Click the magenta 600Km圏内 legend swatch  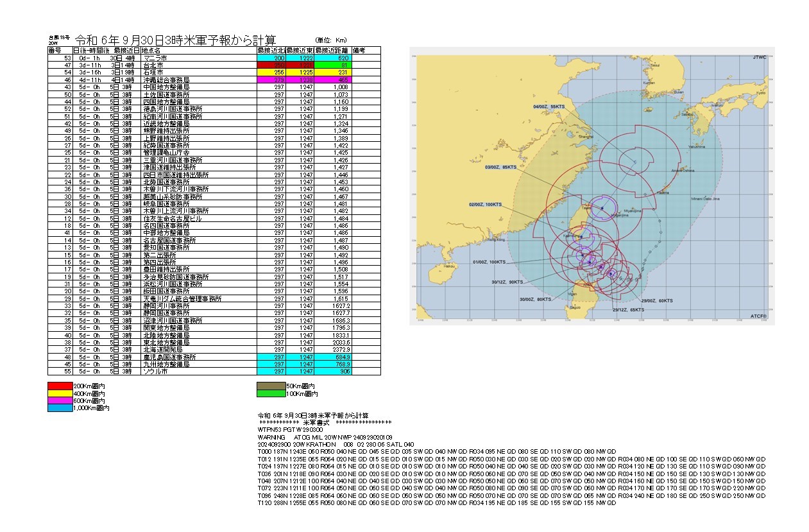pos(60,400)
